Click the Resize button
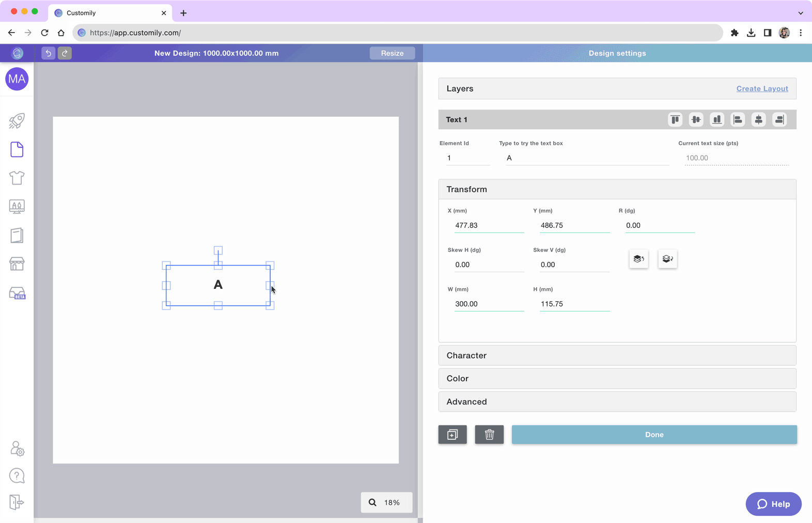The height and width of the screenshot is (523, 812). coord(392,53)
